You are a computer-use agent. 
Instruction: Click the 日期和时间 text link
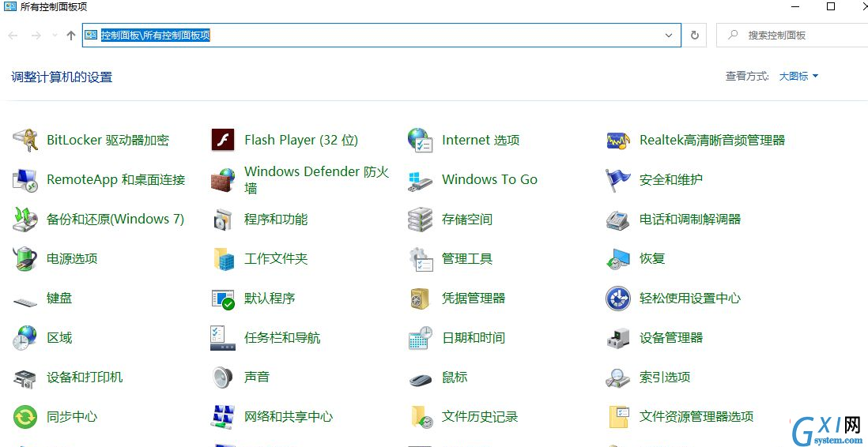474,338
